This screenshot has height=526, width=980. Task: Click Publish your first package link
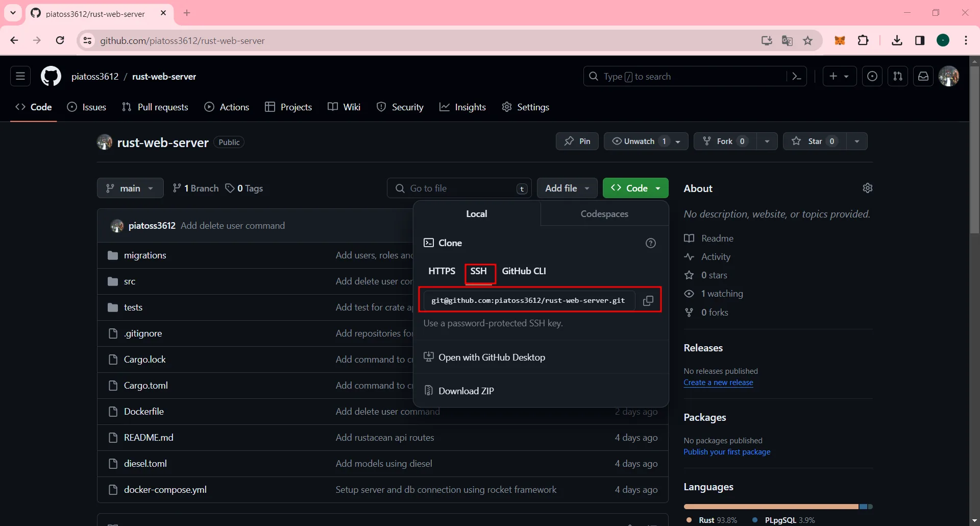[x=727, y=452]
